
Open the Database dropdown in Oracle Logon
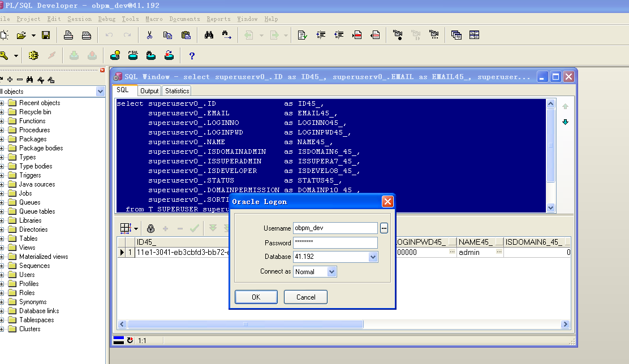(373, 257)
